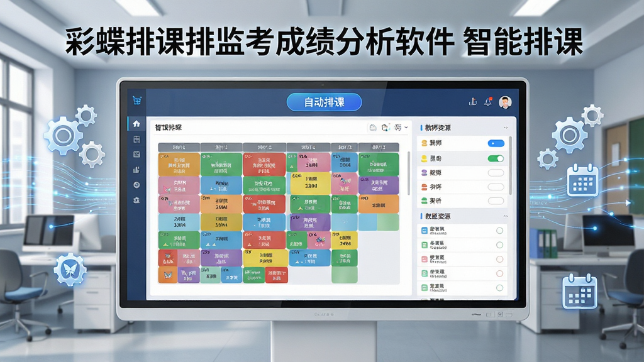Select the orange card in the last day column
This screenshot has height=362, width=644.
pos(379,204)
